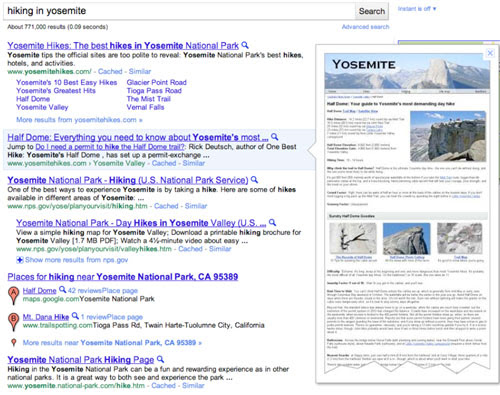Click the Search button

click(x=372, y=11)
